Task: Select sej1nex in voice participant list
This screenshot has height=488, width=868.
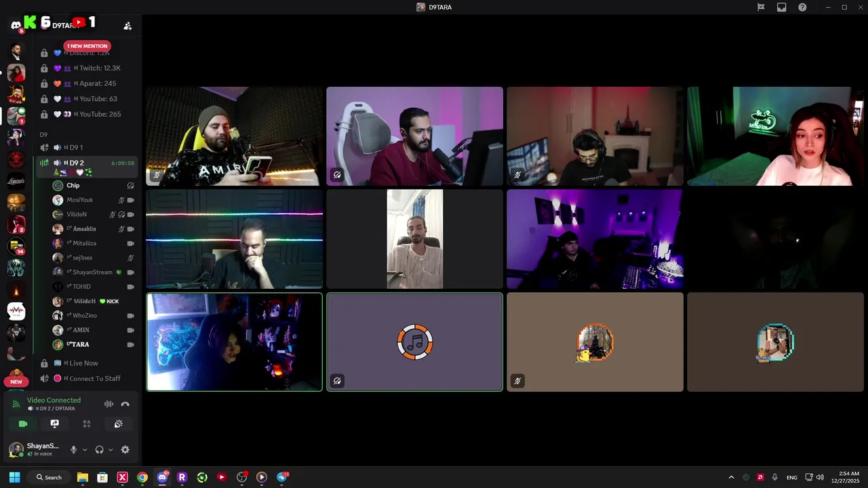Action: (x=94, y=258)
